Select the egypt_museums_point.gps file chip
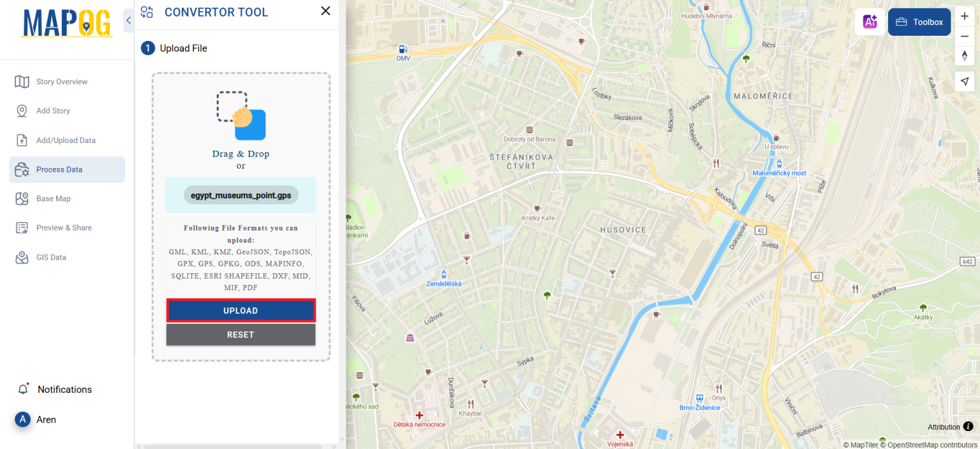Screen dimensions: 980x449 241,195
